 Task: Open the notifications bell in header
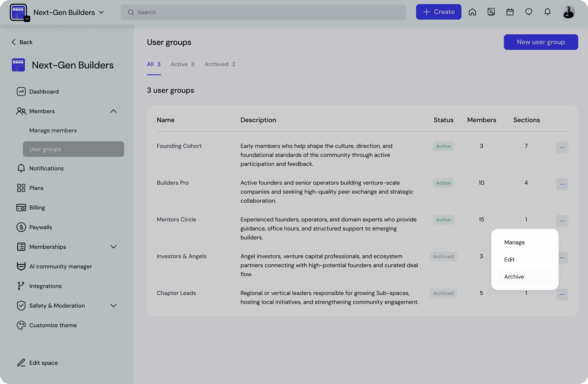tap(547, 12)
